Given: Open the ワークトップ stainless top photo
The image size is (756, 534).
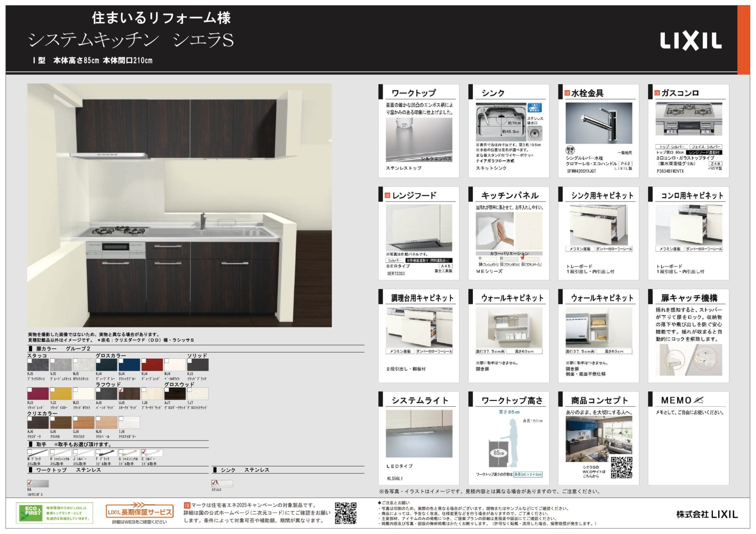Looking at the screenshot, I should coord(419,140).
